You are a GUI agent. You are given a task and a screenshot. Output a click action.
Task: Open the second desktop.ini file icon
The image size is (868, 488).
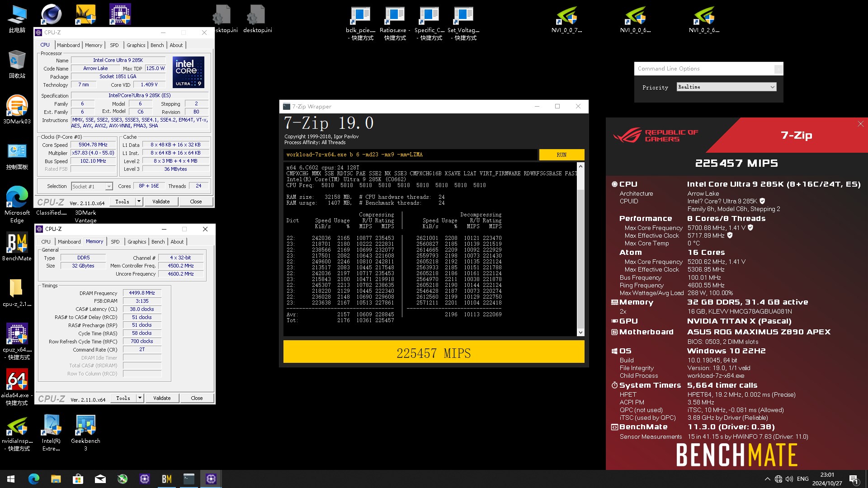[257, 19]
